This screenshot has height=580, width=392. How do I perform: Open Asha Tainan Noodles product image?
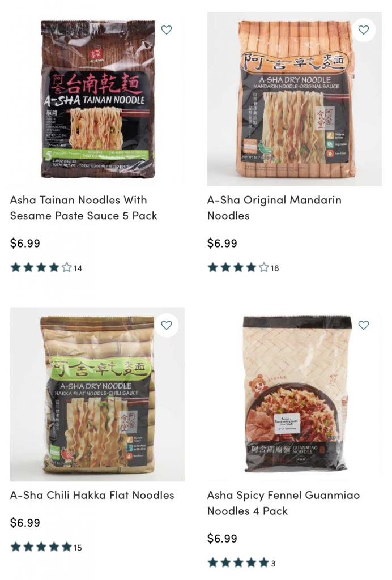(97, 99)
